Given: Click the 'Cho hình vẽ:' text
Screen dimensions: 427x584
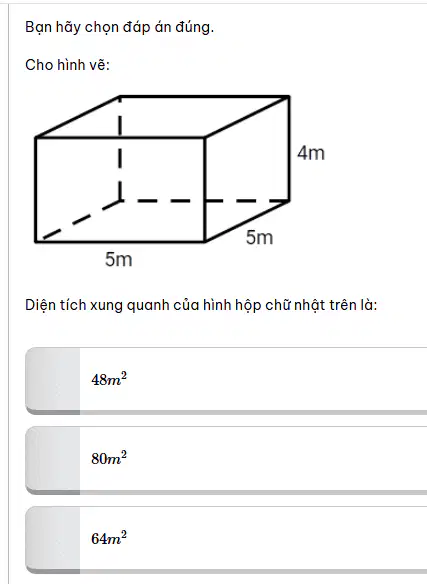Looking at the screenshot, I should point(67,65).
